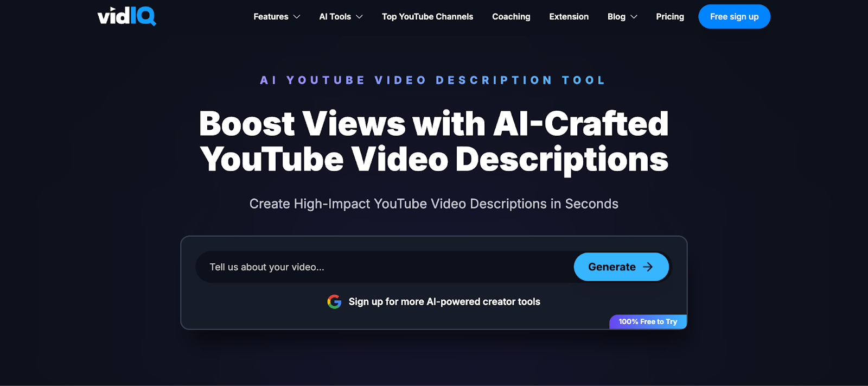868x386 pixels.
Task: Expand the AI Tools dropdown chevron
Action: [x=359, y=17]
